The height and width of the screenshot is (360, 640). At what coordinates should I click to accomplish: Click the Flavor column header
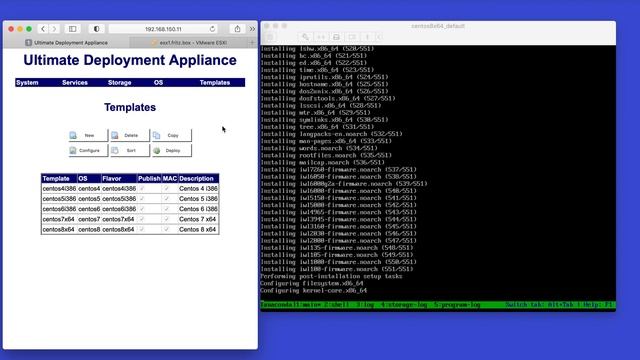click(x=119, y=178)
